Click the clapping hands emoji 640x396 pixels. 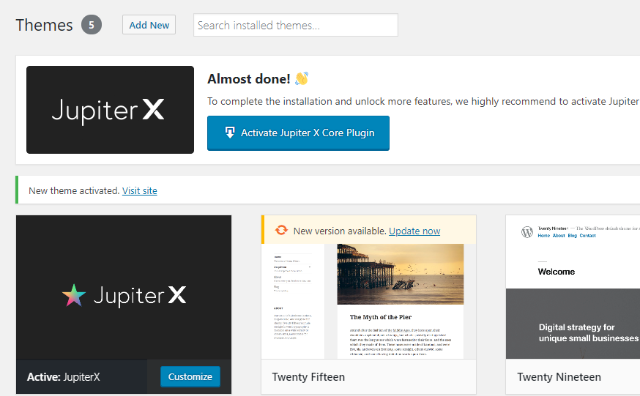[x=302, y=78]
